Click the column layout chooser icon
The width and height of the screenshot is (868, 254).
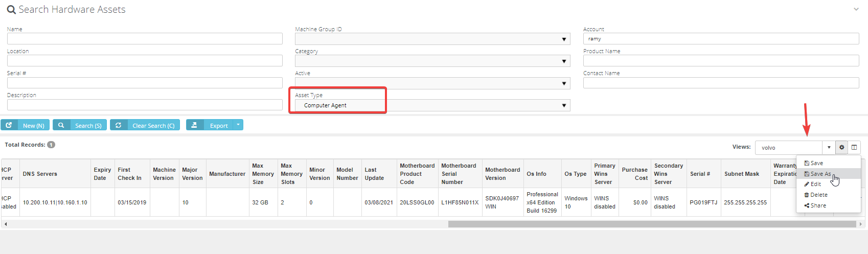click(854, 148)
